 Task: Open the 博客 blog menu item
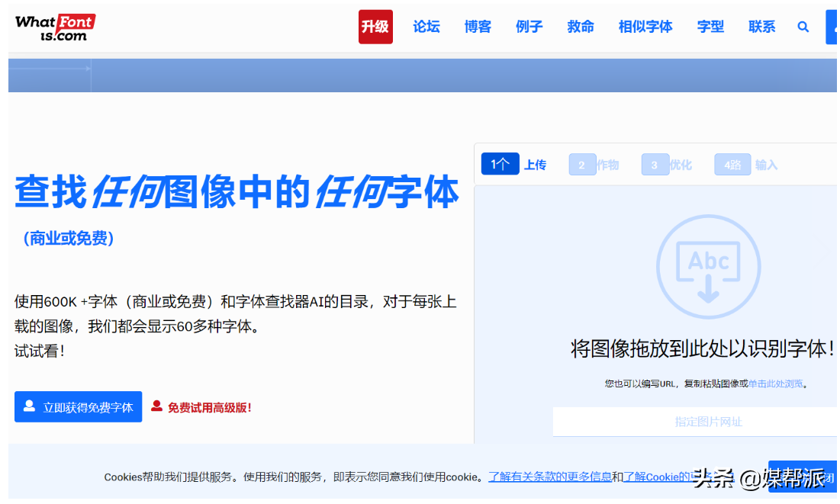tap(478, 27)
